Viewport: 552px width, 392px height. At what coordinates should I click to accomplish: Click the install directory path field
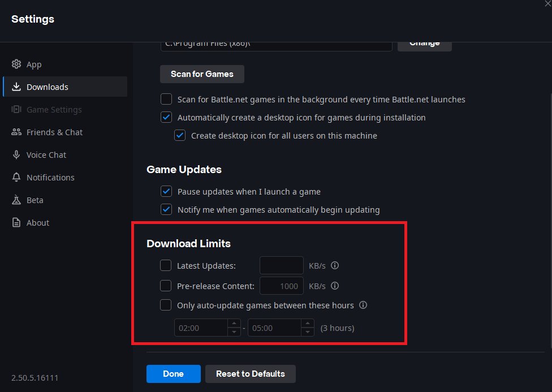(x=277, y=46)
